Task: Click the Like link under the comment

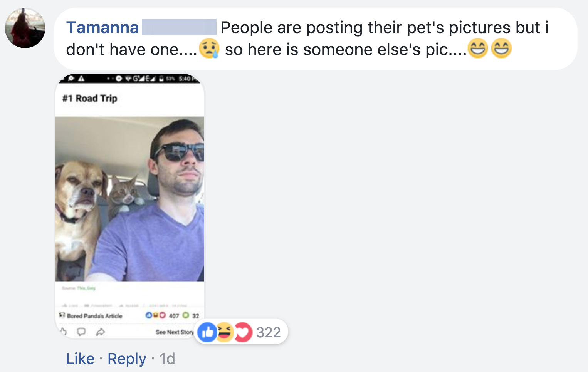Action: [x=80, y=359]
